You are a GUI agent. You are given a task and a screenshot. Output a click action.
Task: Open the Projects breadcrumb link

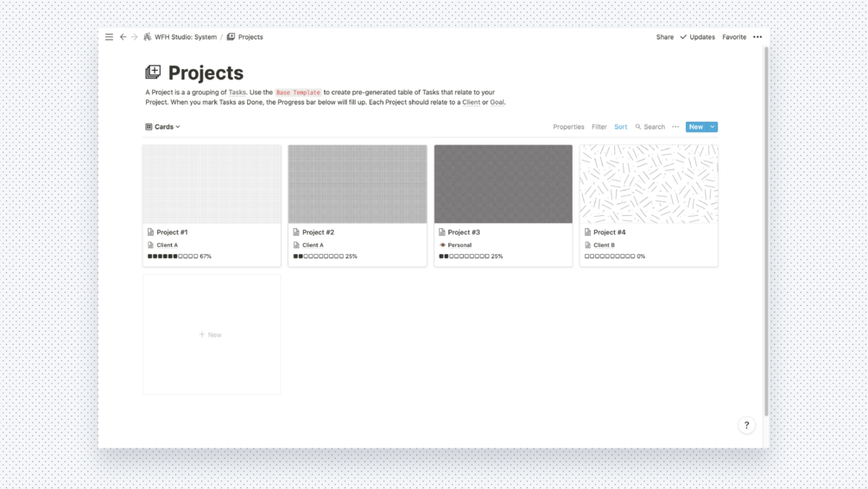coord(250,37)
